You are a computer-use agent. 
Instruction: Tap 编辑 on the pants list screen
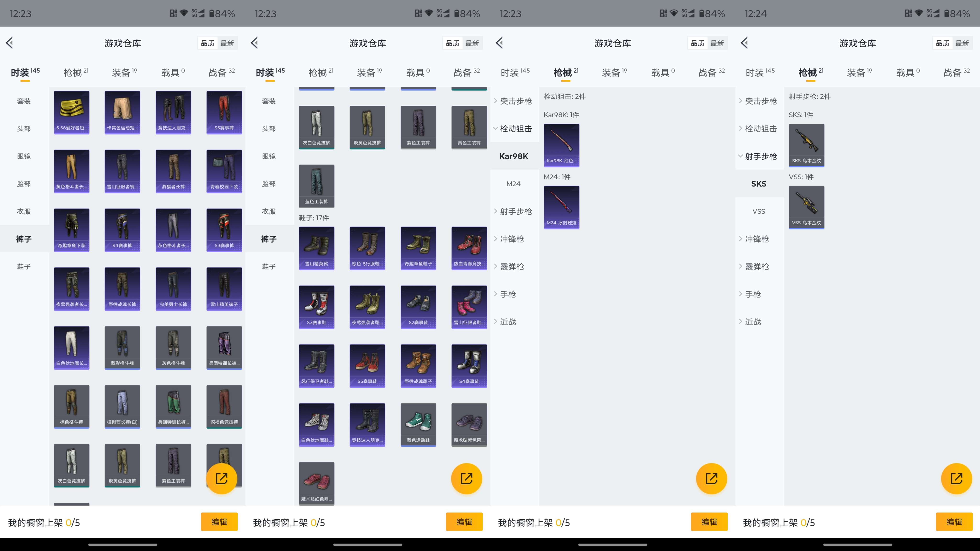[219, 522]
